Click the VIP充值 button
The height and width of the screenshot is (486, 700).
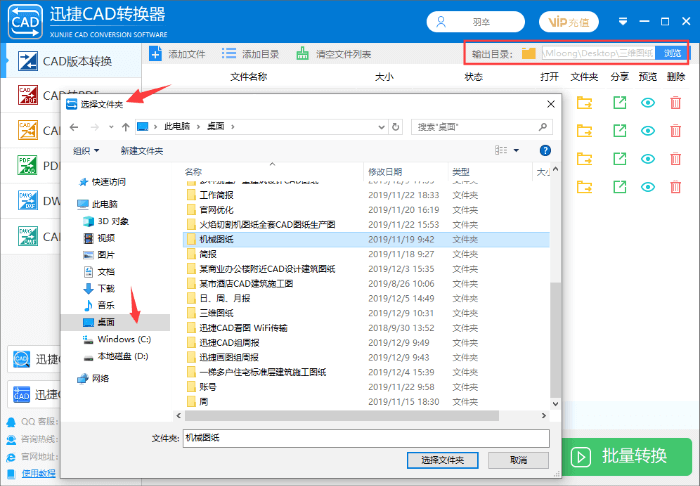point(569,22)
